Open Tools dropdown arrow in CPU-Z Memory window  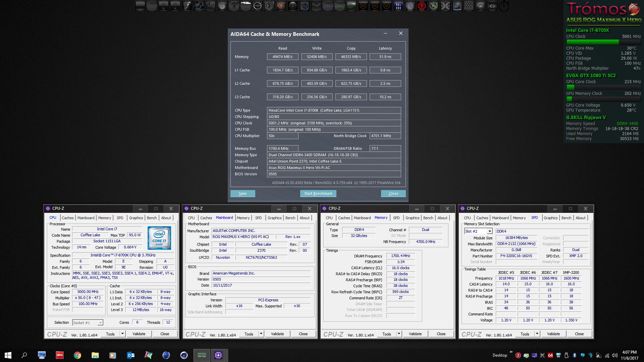[x=399, y=334]
